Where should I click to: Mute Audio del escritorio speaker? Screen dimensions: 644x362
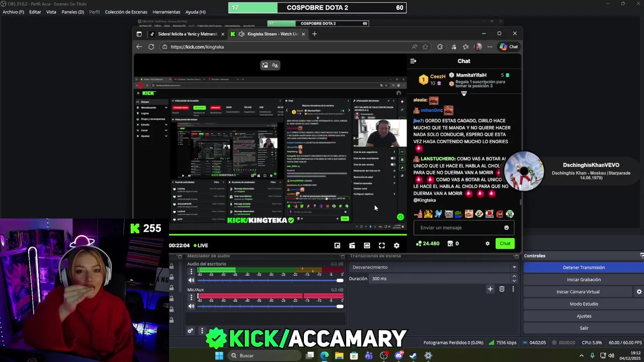click(191, 280)
